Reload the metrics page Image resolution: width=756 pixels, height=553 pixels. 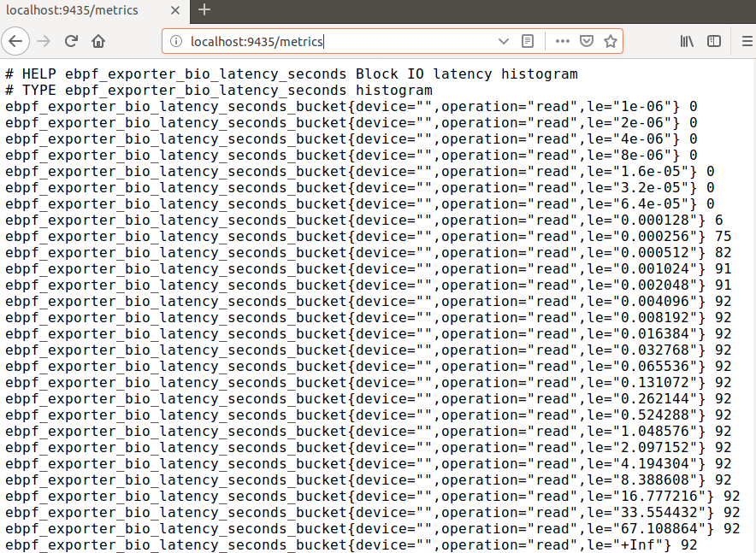(71, 40)
